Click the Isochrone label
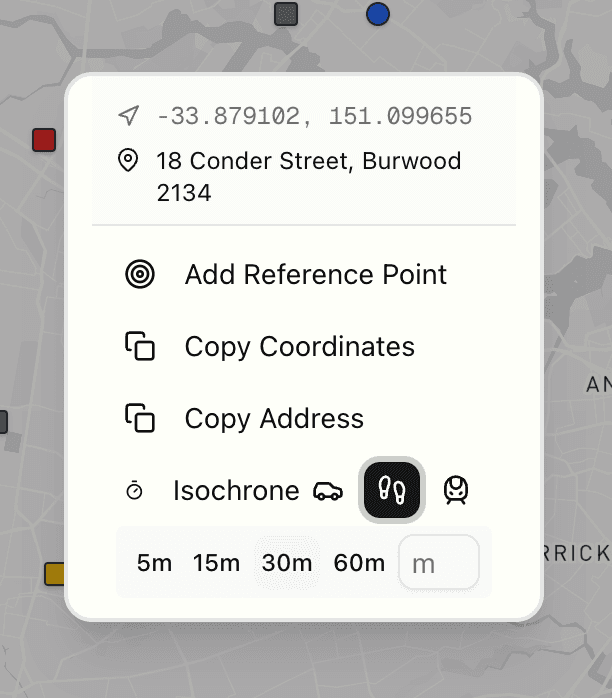 (x=236, y=491)
